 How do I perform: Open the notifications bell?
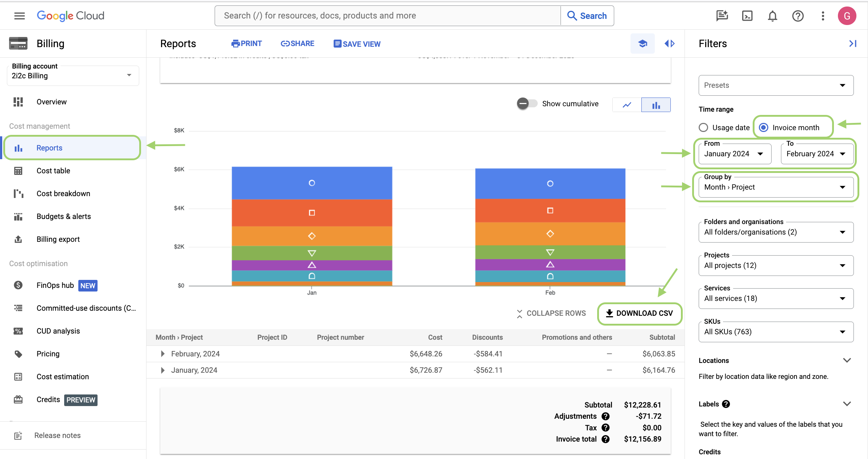(x=772, y=16)
